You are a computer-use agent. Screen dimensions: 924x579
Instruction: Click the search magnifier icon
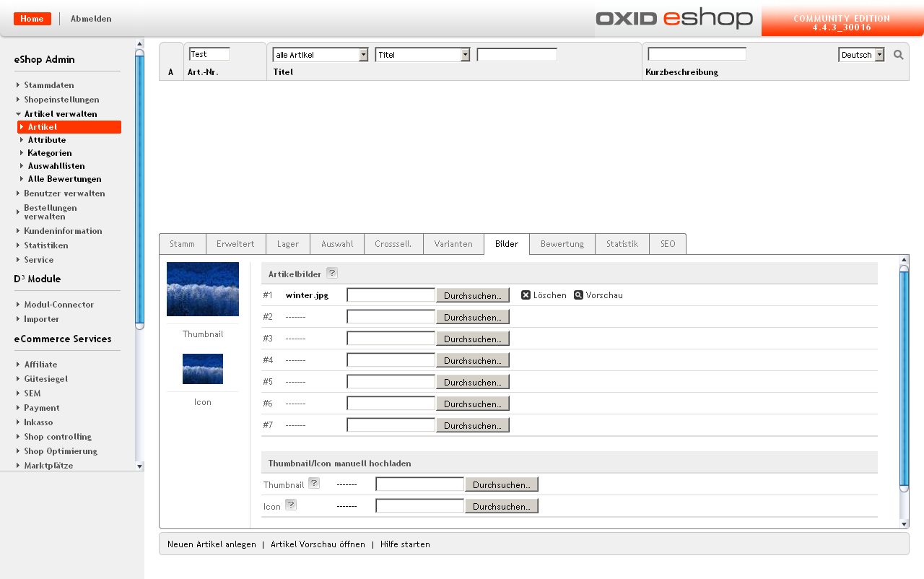(898, 55)
